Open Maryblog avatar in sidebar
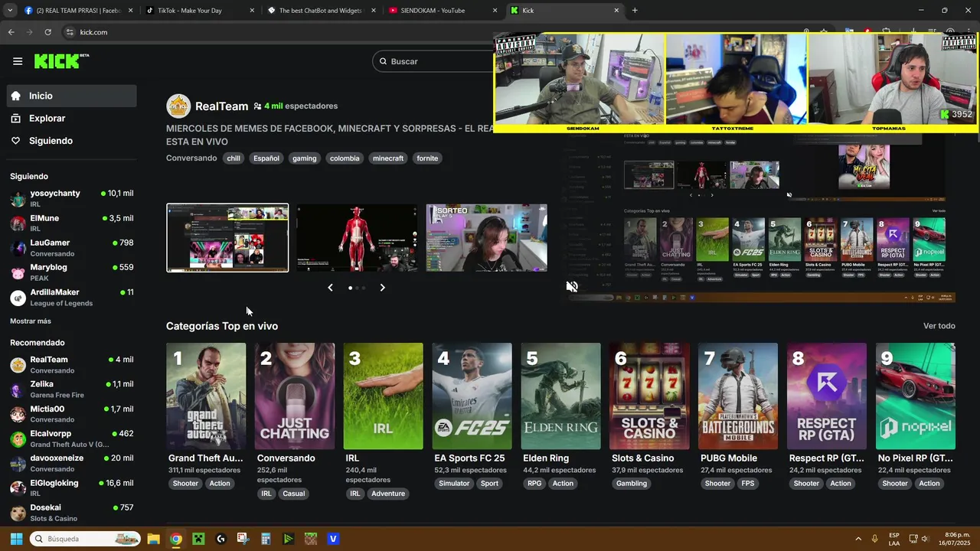Screen dimensions: 980x551 [18, 273]
